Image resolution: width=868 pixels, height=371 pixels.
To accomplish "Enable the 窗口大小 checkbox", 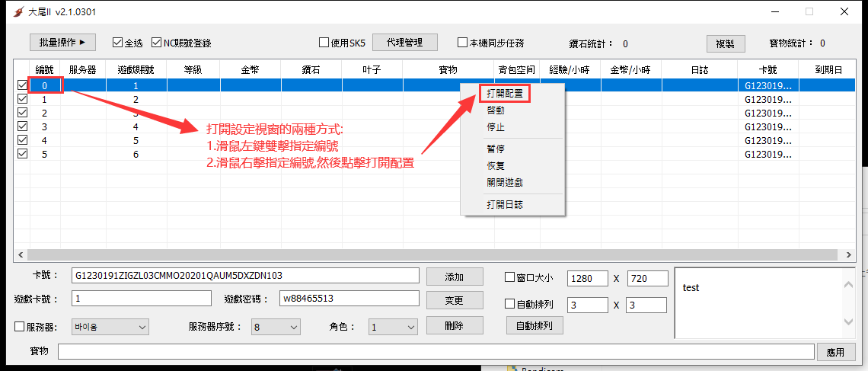I will click(509, 277).
